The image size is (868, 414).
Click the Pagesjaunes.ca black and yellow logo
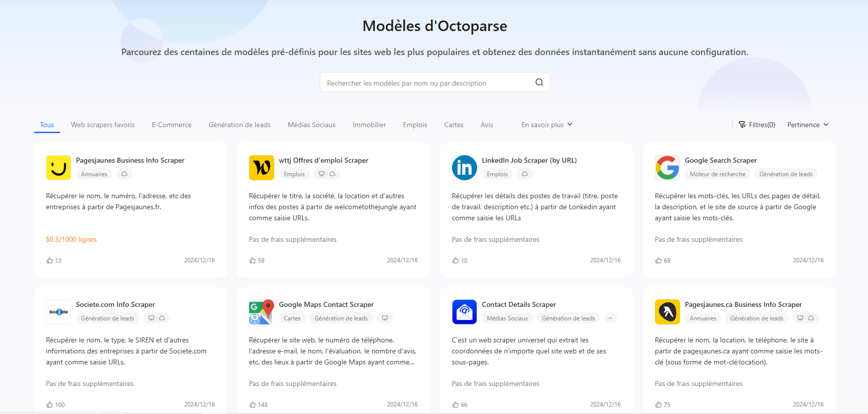[668, 312]
